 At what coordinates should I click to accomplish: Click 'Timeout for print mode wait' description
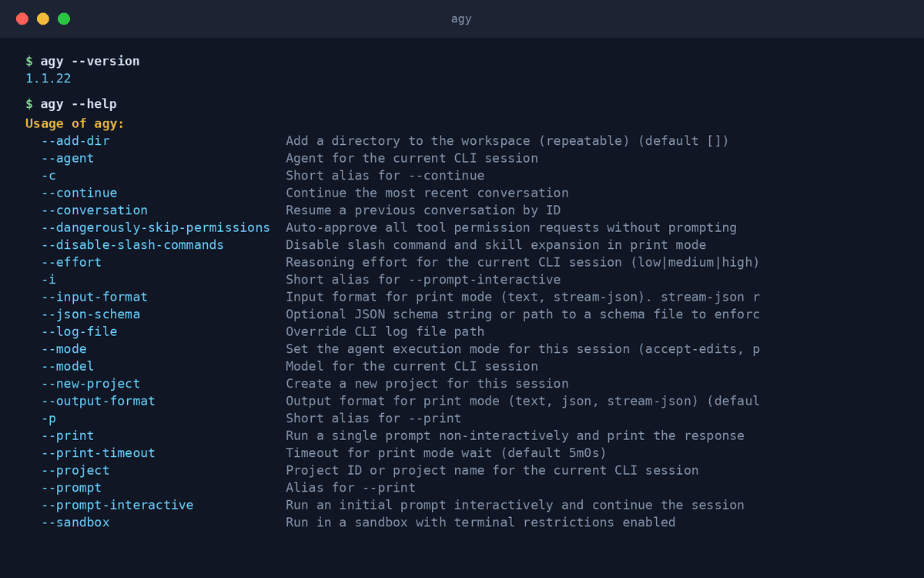(447, 453)
